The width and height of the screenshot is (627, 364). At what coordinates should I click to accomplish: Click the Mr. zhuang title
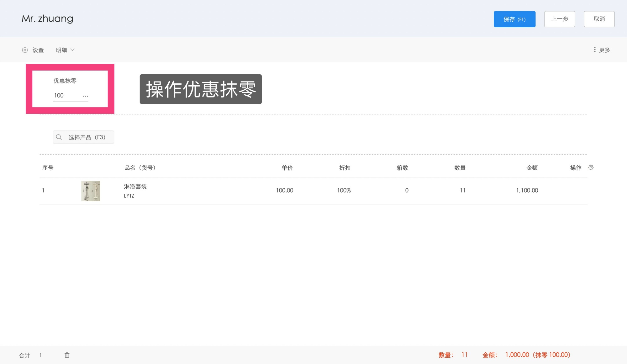(47, 19)
